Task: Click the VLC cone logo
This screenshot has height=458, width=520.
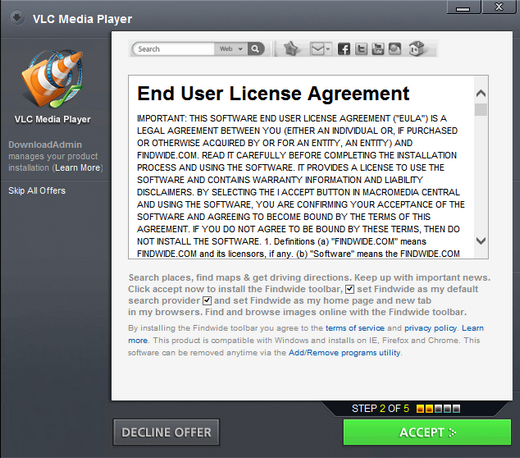Action: [52, 79]
